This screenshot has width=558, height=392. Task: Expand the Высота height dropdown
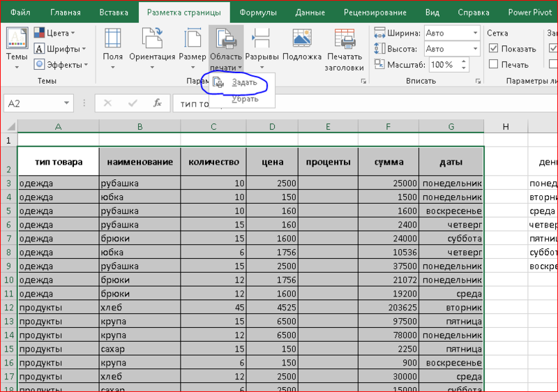(x=474, y=49)
